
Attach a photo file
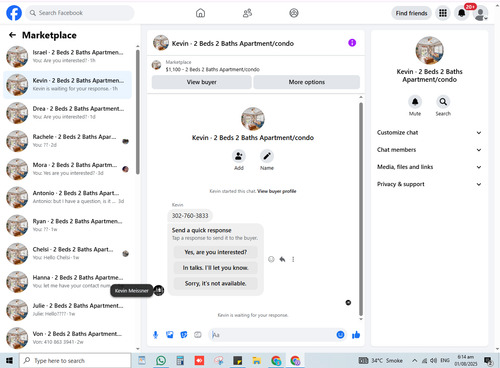pyautogui.click(x=170, y=335)
